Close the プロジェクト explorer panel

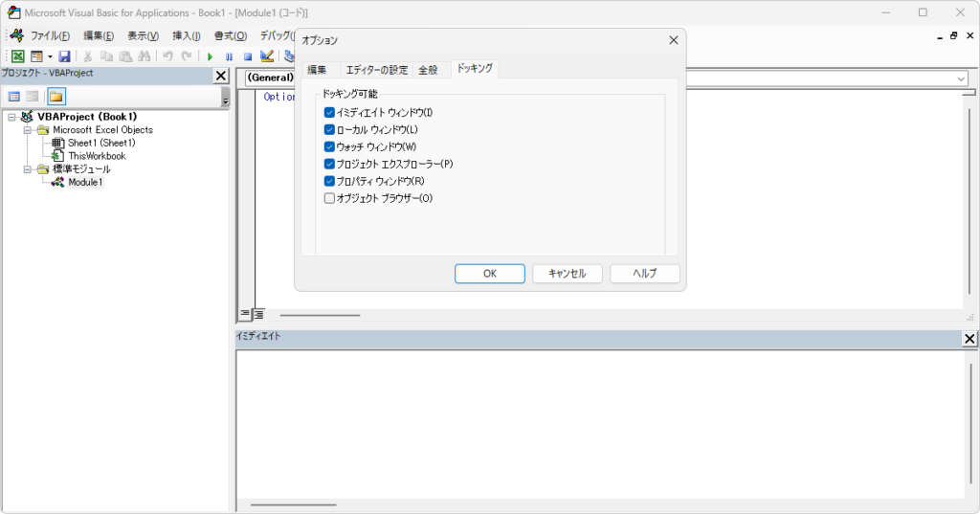[221, 76]
